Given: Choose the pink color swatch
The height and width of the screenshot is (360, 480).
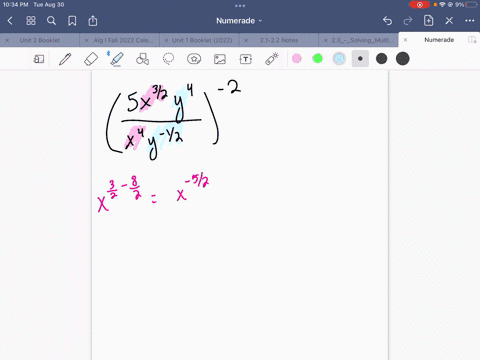Looking at the screenshot, I should pyautogui.click(x=297, y=59).
